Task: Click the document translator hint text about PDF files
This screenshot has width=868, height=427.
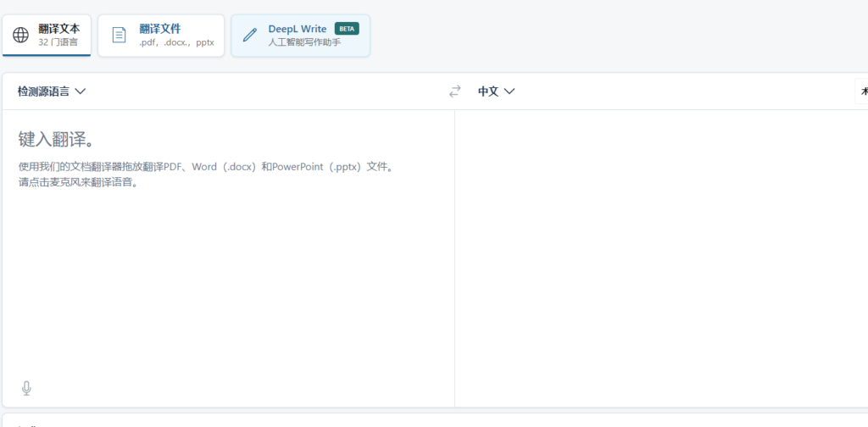Action: [x=206, y=167]
